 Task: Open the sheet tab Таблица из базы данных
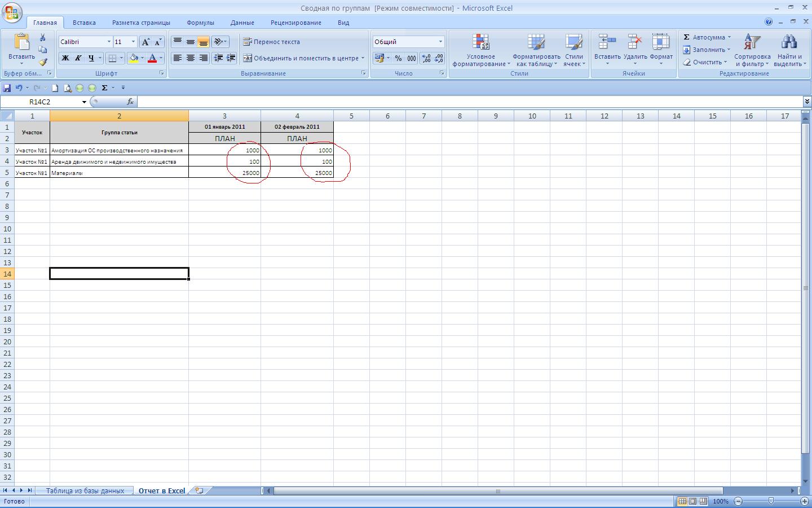(85, 491)
